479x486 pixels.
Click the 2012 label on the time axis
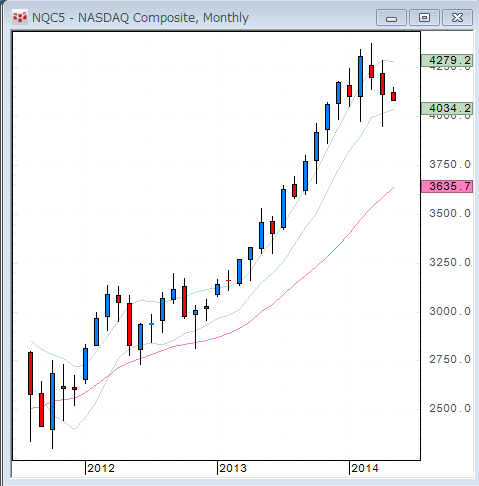pyautogui.click(x=101, y=468)
